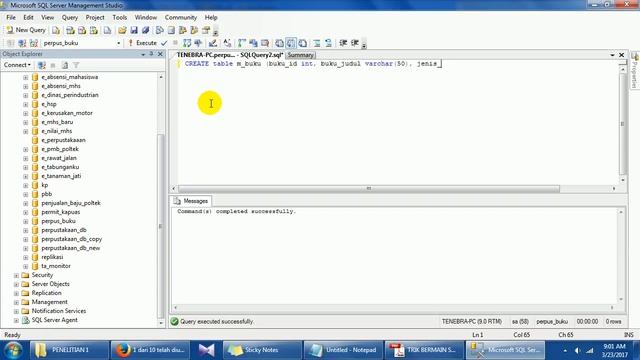Select the Replication folder
This screenshot has height=360, width=640.
coord(47,293)
